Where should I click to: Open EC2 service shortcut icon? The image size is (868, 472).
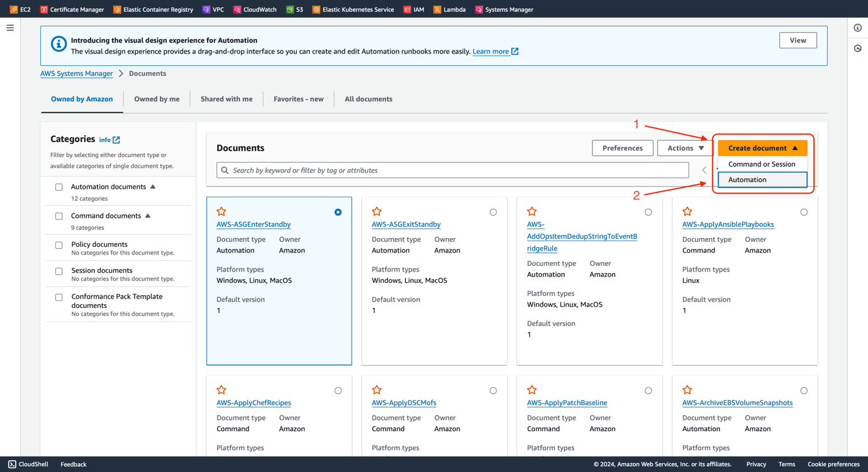14,9
